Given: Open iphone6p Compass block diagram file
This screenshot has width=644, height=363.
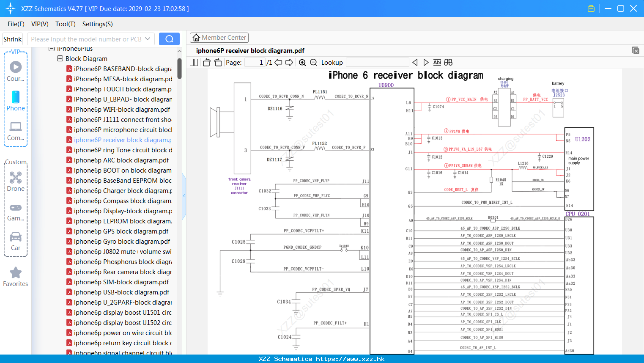Looking at the screenshot, I should [x=119, y=201].
